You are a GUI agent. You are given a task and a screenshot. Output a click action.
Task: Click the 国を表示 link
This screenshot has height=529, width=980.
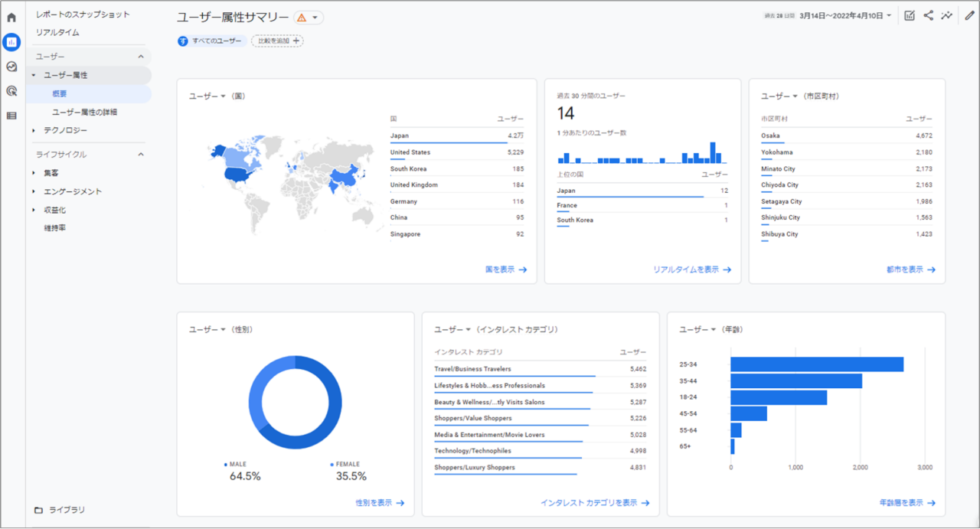coord(506,269)
